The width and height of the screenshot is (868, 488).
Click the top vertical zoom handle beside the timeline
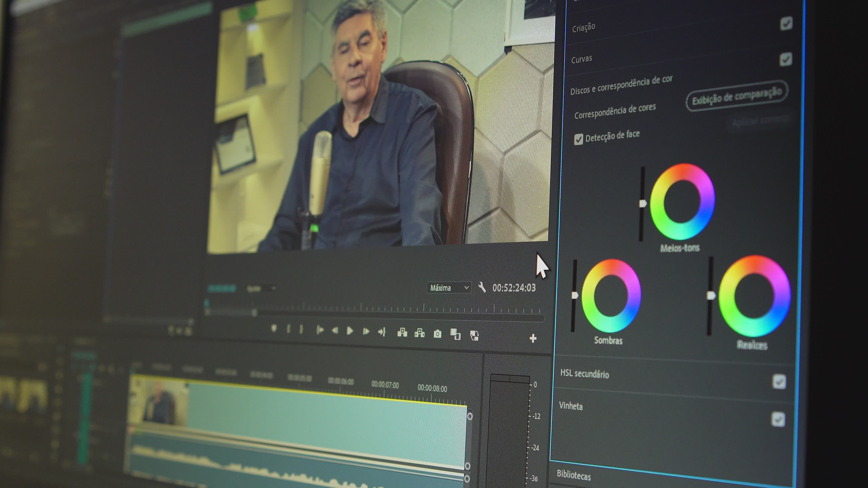click(x=470, y=416)
